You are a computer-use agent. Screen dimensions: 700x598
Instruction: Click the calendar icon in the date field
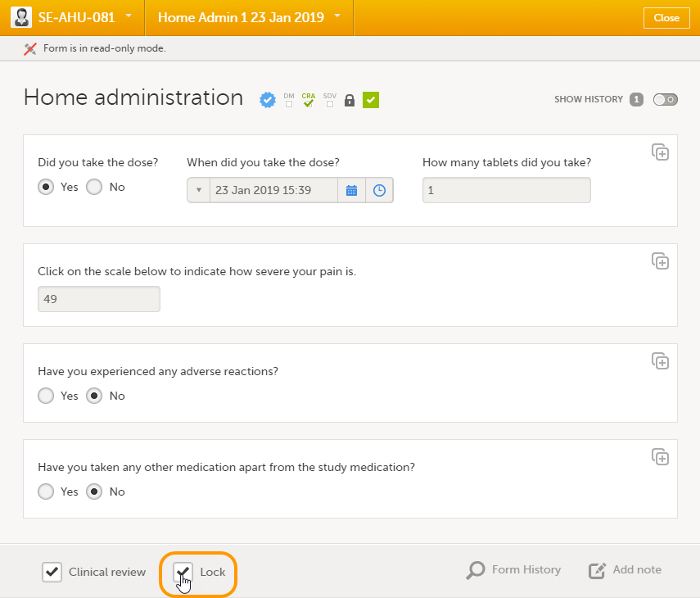point(351,190)
